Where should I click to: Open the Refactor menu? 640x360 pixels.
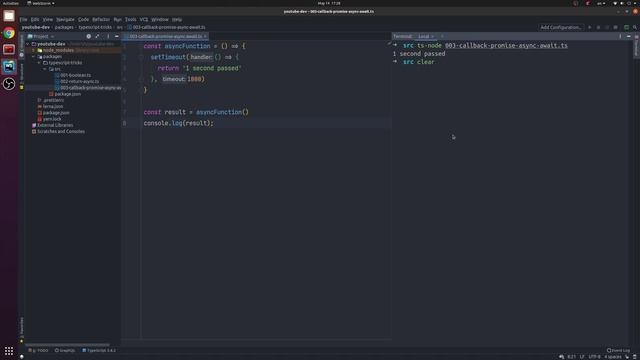(101, 19)
